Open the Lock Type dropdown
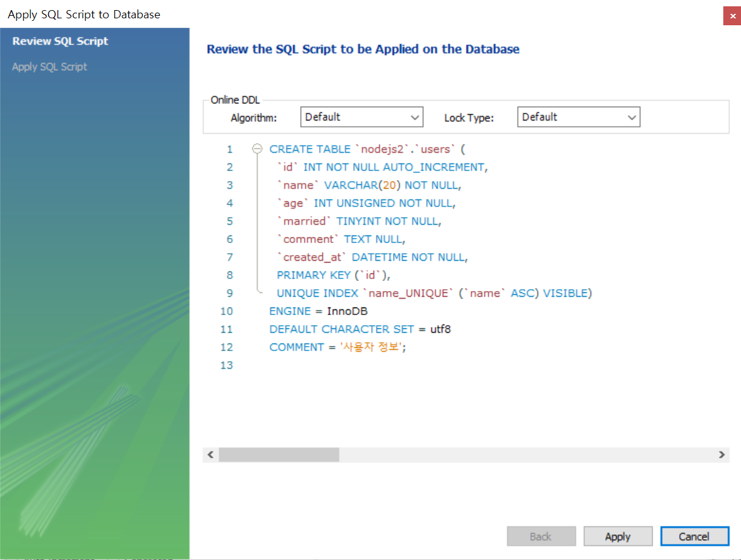The width and height of the screenshot is (741, 560). pyautogui.click(x=579, y=117)
